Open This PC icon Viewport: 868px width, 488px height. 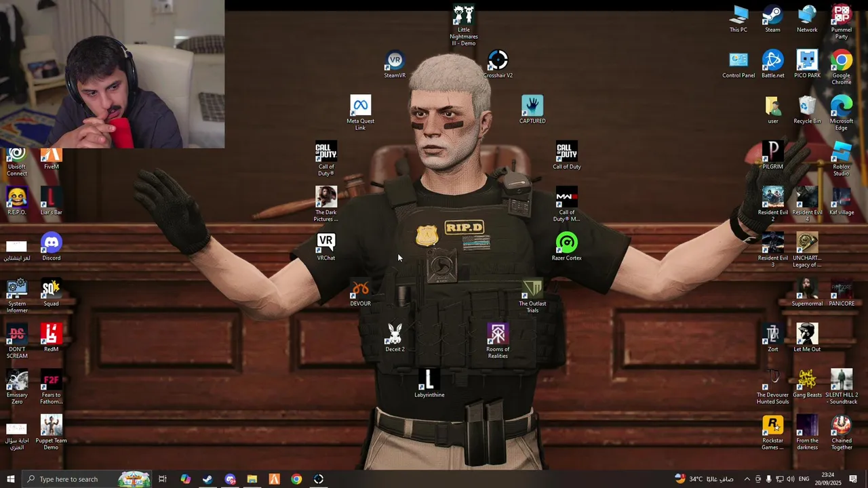pyautogui.click(x=738, y=19)
